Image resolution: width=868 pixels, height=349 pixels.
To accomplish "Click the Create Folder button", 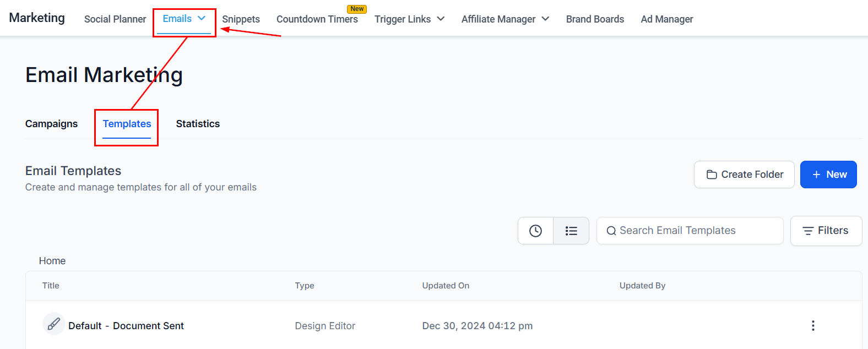I will tap(744, 174).
